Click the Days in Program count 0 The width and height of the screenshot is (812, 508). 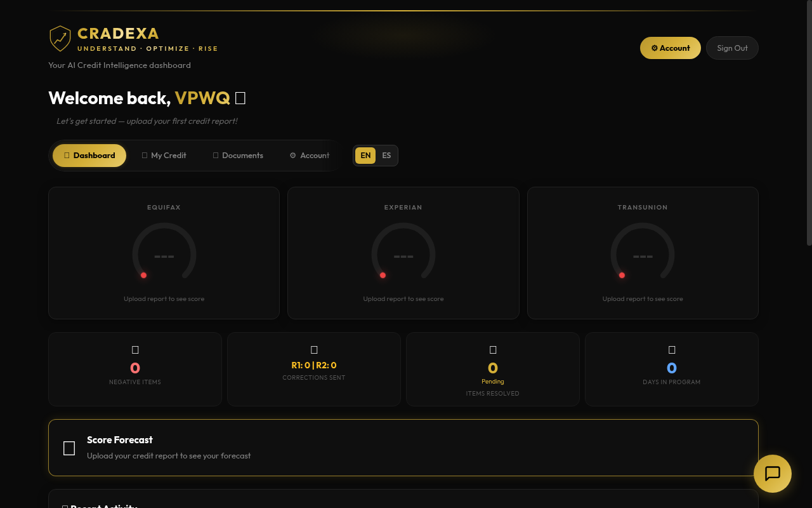(x=672, y=368)
